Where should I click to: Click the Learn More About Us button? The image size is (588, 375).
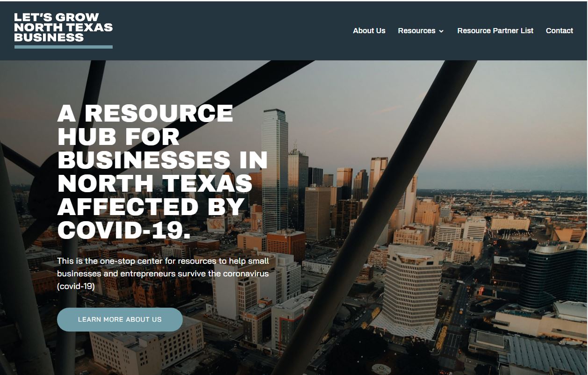tap(120, 319)
